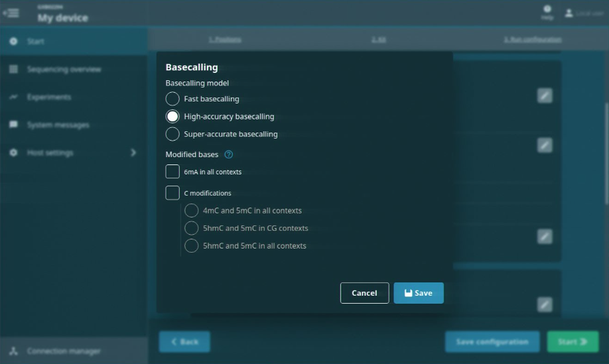609x364 pixels.
Task: Open Help in the top bar
Action: pos(547,13)
